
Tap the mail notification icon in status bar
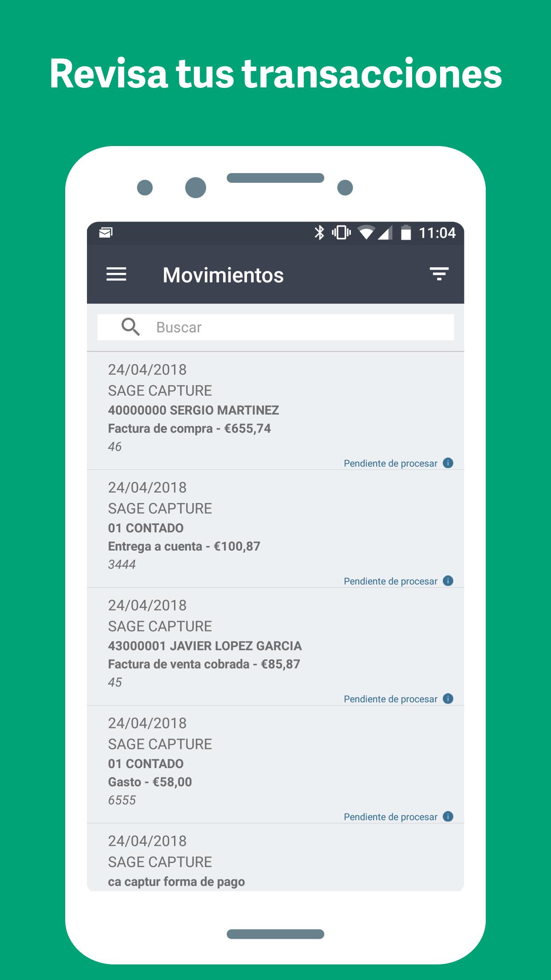[106, 233]
